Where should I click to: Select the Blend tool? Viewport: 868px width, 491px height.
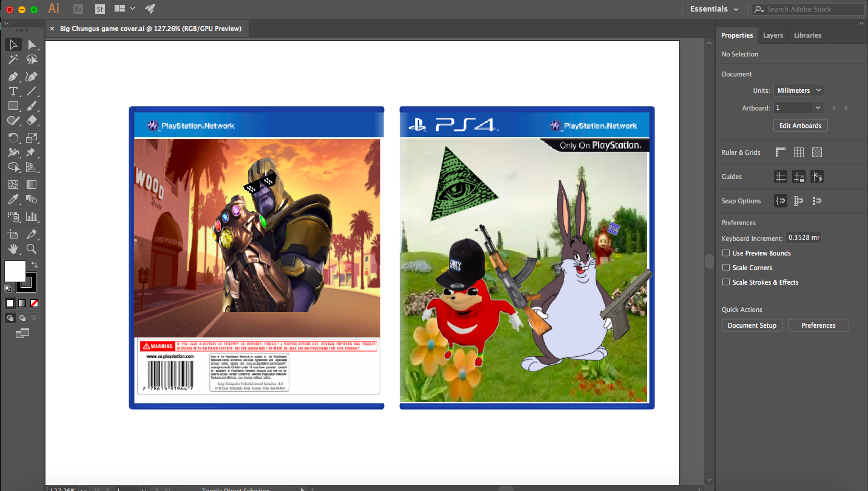32,199
